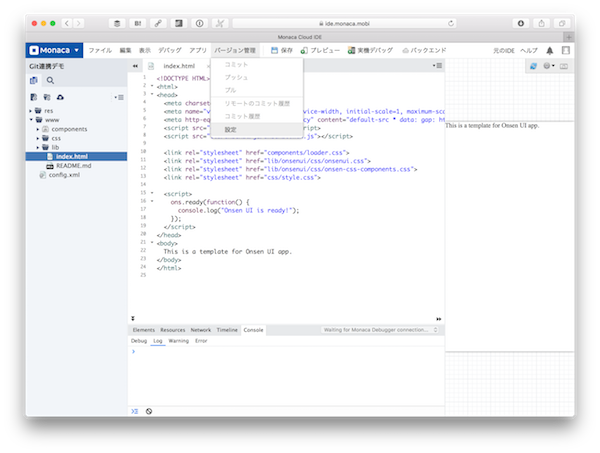Fold the head tag at line 3
The height and width of the screenshot is (453, 600).
point(152,94)
